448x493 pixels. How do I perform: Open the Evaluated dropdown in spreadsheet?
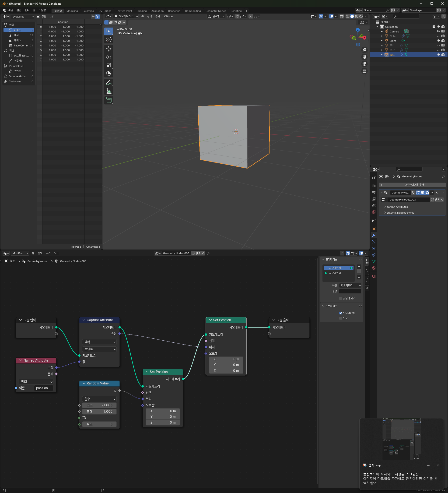[x=22, y=17]
